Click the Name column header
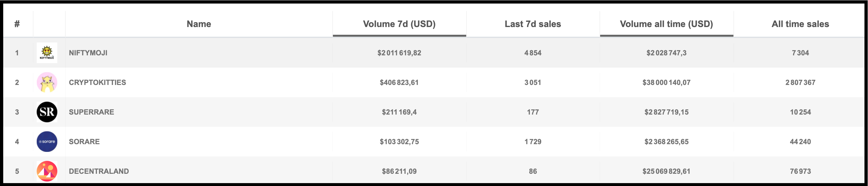868x186 pixels. point(199,24)
